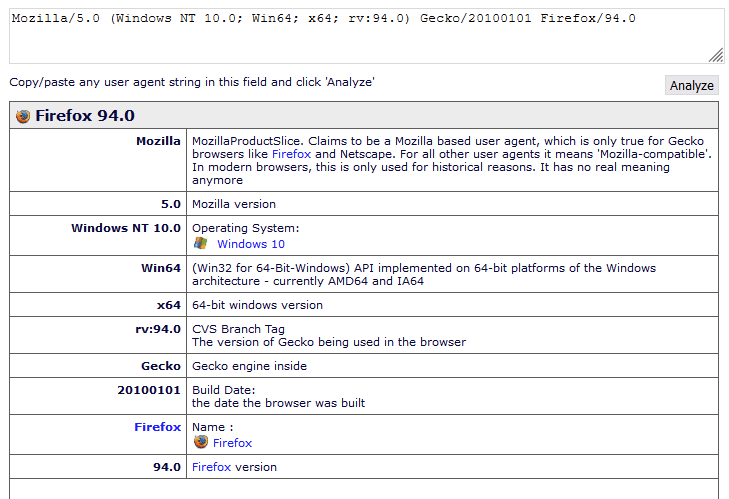The image size is (729, 499).
Task: Open the Firefox link beside the Name row icon
Action: (x=232, y=443)
